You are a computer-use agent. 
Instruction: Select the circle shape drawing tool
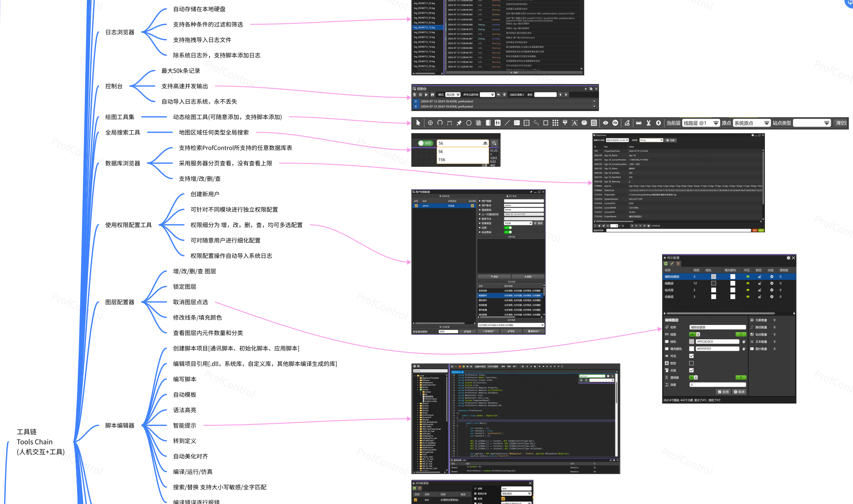468,123
